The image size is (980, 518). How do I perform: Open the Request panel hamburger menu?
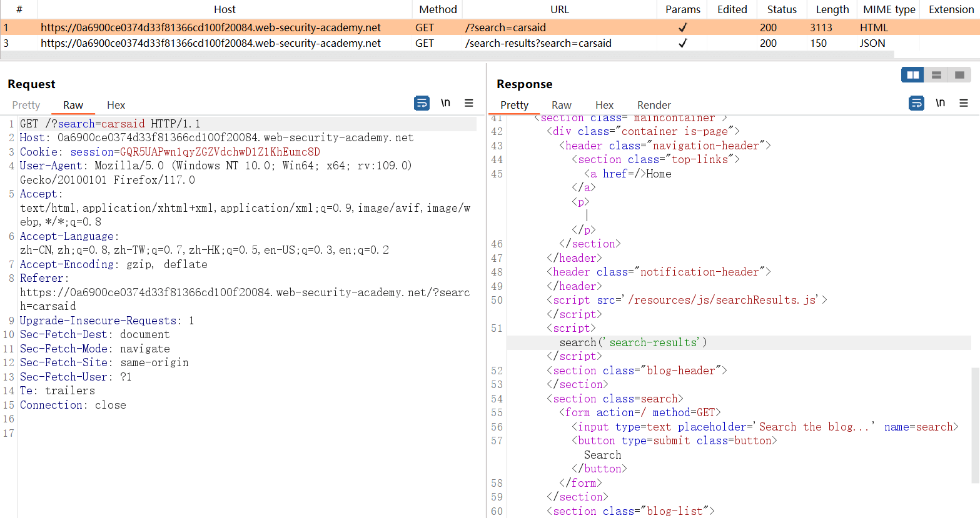(x=468, y=103)
